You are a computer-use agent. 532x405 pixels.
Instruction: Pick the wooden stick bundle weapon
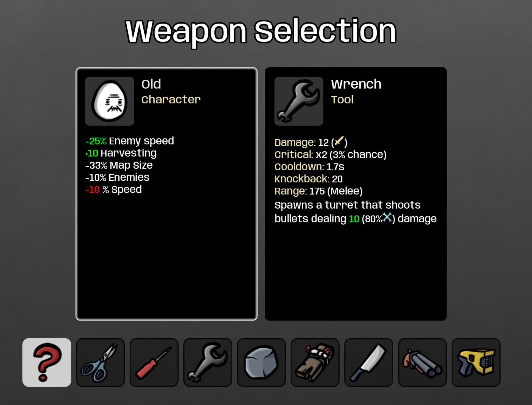(x=315, y=362)
